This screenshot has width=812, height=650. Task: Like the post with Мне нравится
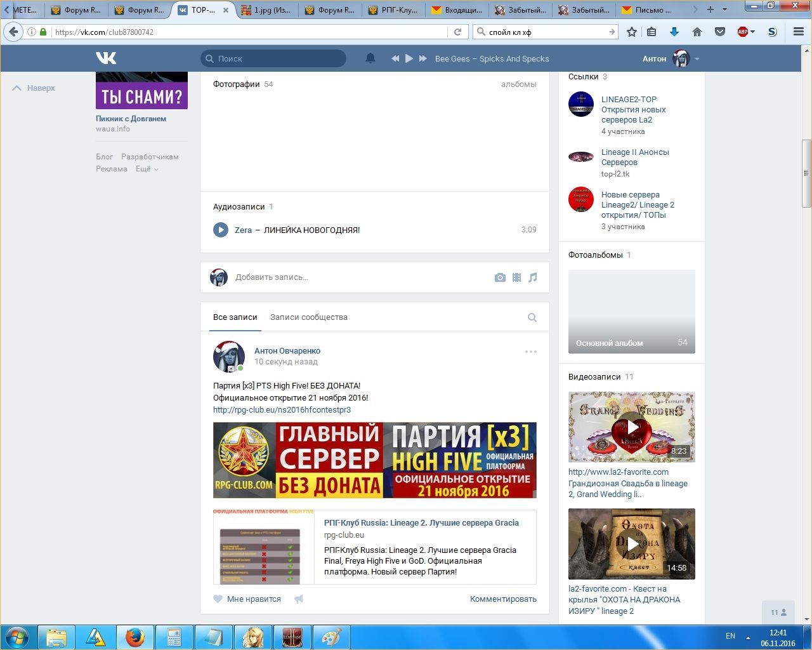(247, 599)
